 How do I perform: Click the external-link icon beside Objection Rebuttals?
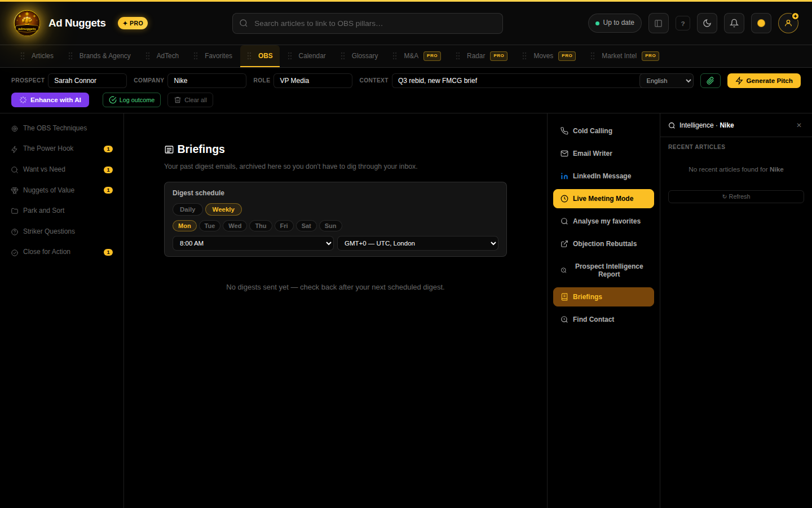[x=564, y=244]
